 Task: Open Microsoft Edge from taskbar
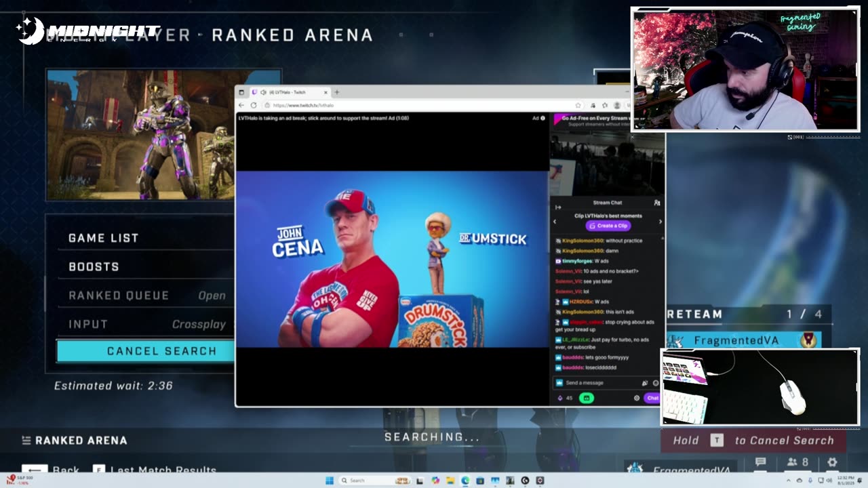465,481
